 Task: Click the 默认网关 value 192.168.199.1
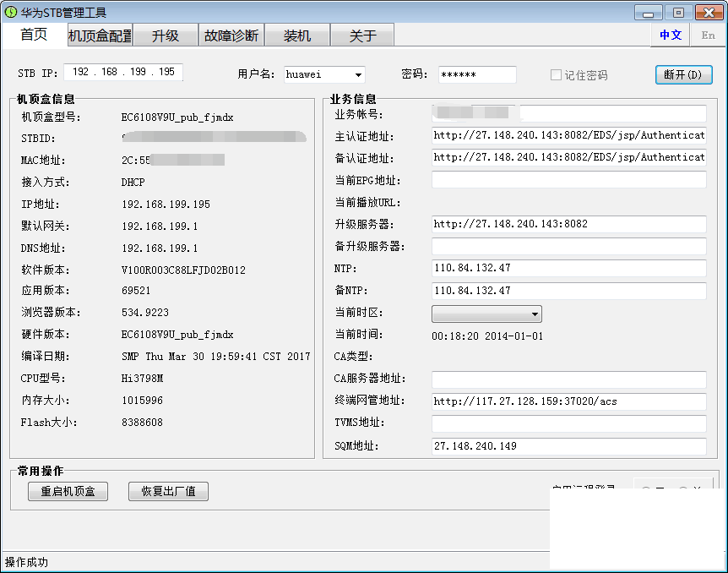click(x=160, y=226)
